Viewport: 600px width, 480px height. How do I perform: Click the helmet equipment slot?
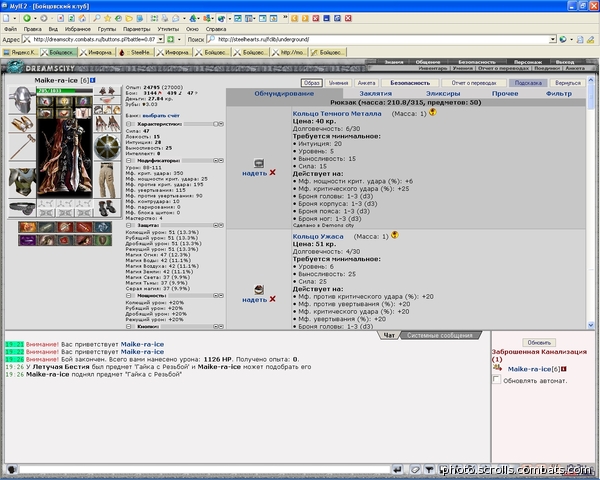tap(22, 100)
